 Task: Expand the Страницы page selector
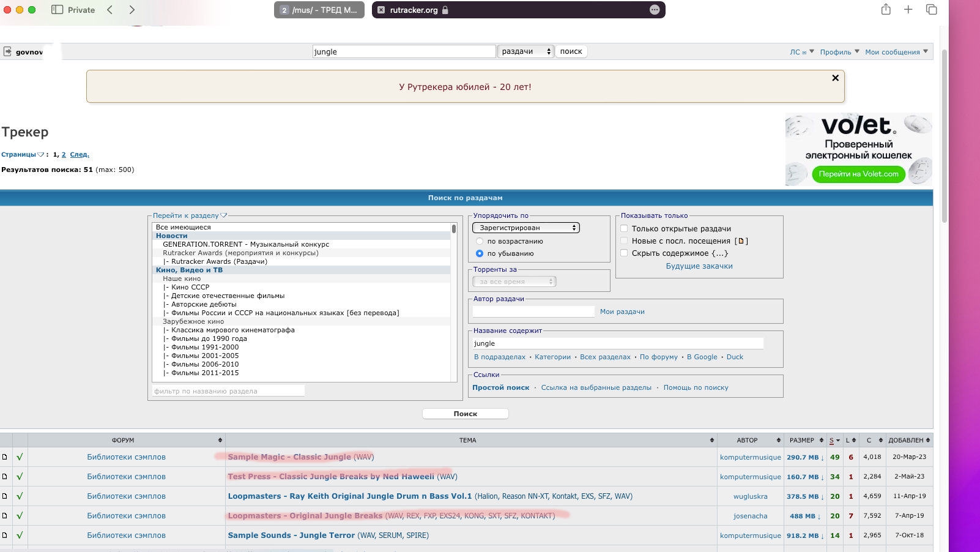click(23, 154)
